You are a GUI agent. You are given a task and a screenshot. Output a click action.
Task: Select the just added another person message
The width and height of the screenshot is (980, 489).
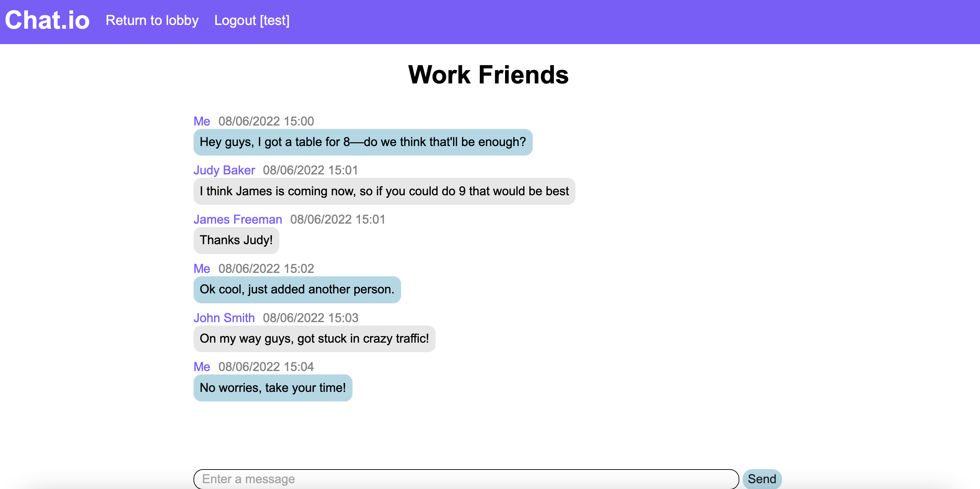(x=297, y=289)
